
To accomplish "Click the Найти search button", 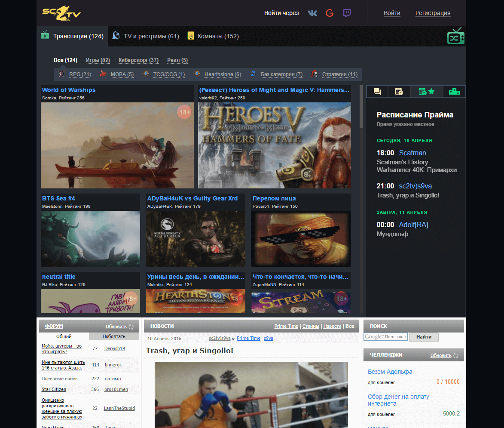I will pyautogui.click(x=424, y=337).
